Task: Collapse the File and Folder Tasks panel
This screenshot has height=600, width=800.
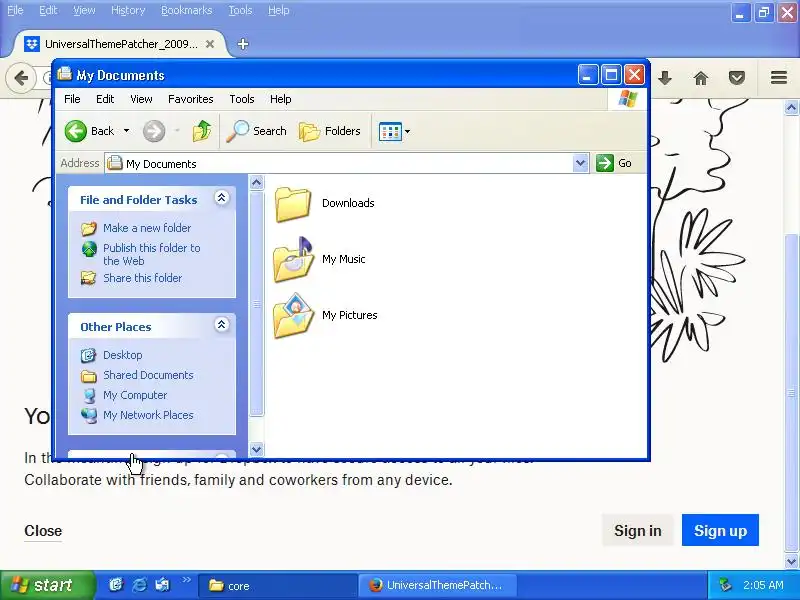Action: click(x=221, y=198)
